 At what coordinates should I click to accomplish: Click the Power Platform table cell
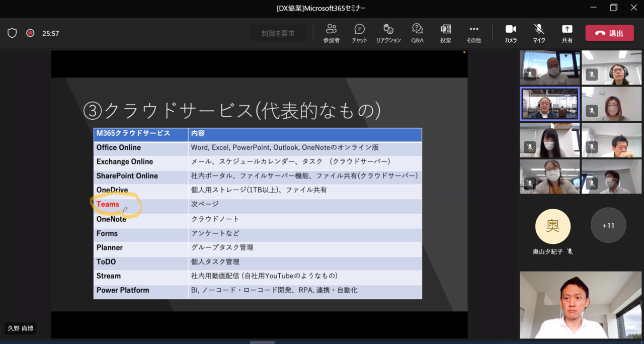pos(141,291)
